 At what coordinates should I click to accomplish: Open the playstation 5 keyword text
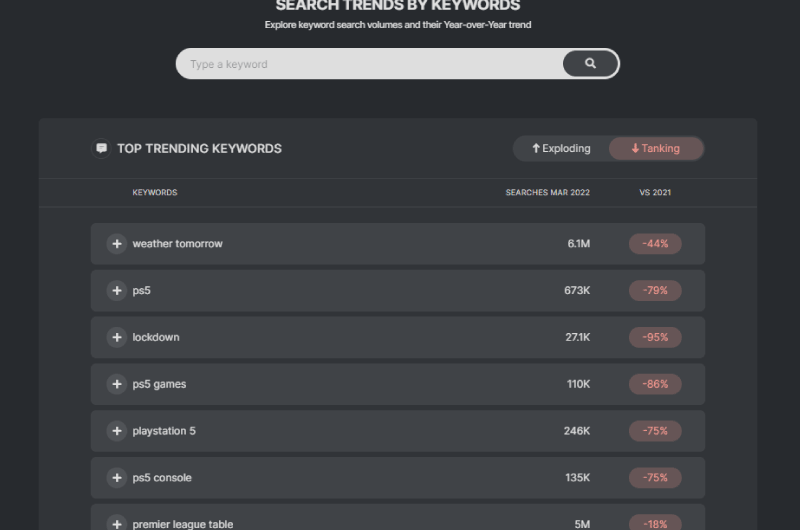[164, 431]
